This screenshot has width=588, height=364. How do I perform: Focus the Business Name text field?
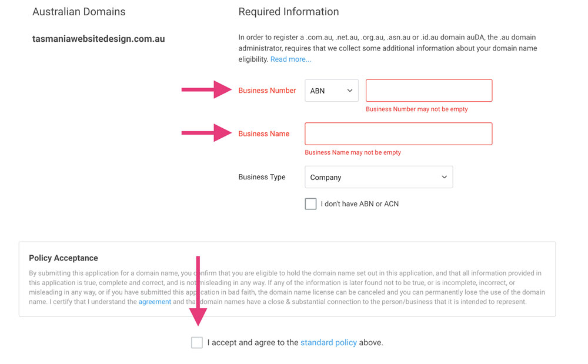398,134
